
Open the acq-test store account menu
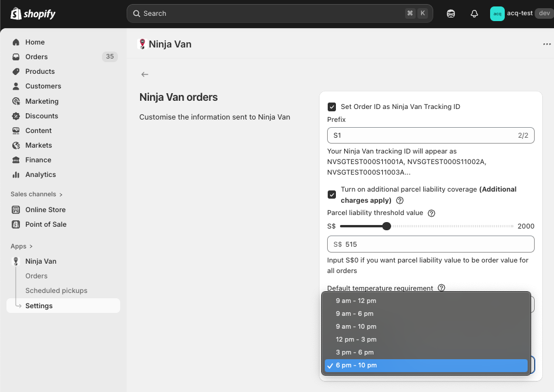(x=520, y=13)
